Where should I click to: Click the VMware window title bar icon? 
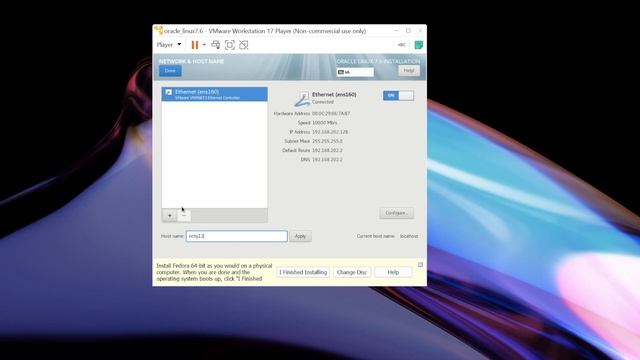pos(158,31)
